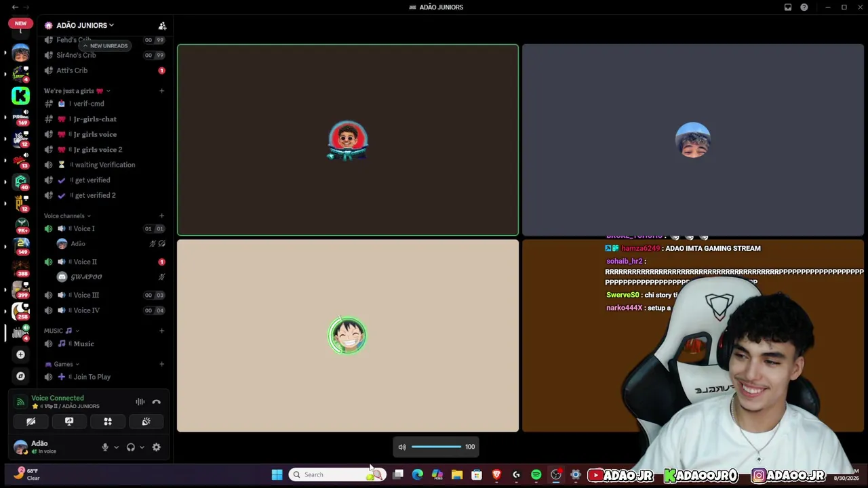Viewport: 868px width, 488px height.
Task: Open the ADÃO JUNIORS server dropdown menu
Action: point(85,25)
